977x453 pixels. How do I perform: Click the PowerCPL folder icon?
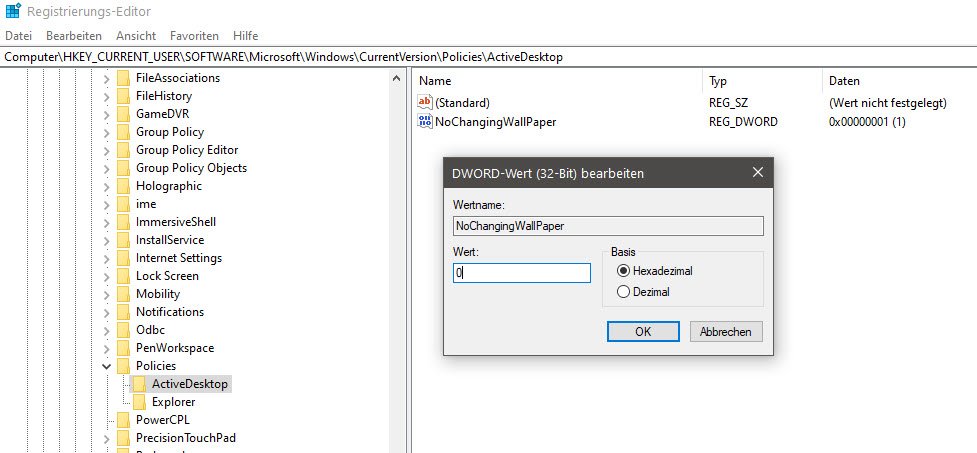coord(123,420)
